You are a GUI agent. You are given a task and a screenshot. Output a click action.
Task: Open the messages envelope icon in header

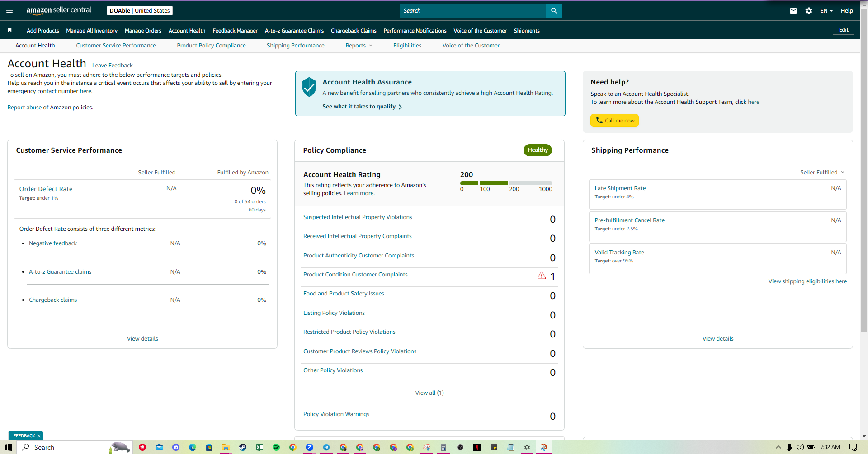point(793,11)
